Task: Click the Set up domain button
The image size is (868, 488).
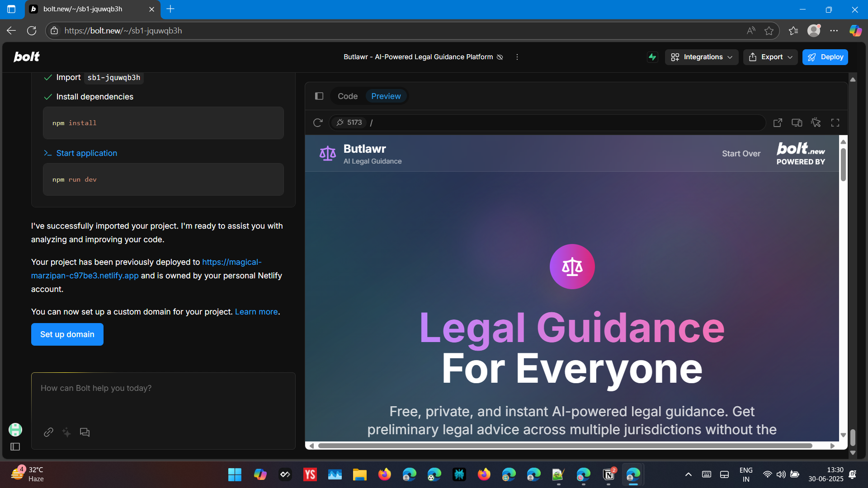Action: click(x=67, y=334)
